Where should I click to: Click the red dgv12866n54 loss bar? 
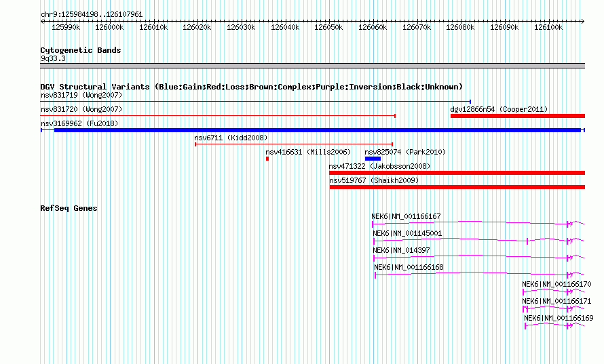tap(518, 116)
